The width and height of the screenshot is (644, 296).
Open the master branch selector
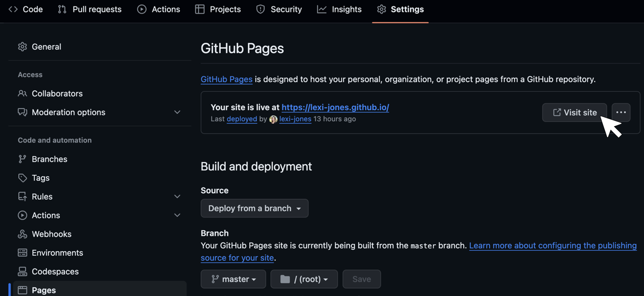pos(233,279)
